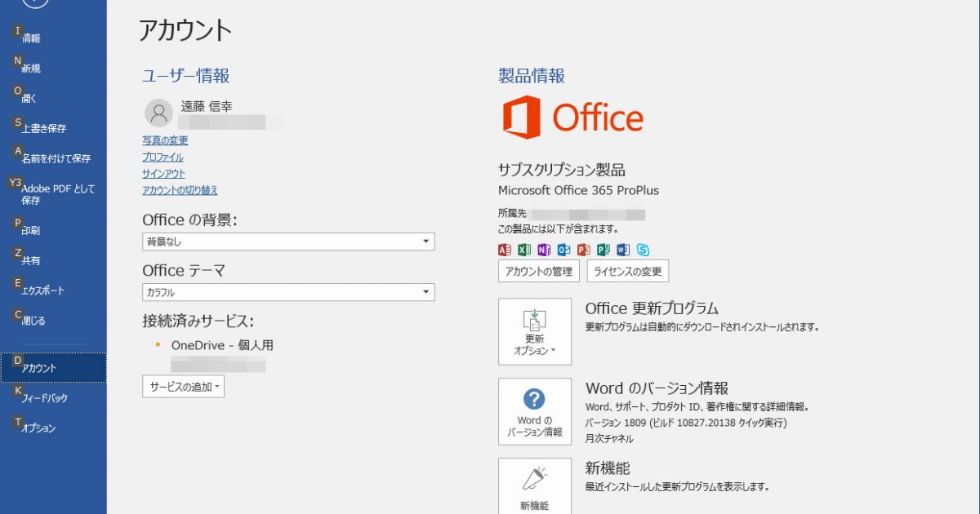The width and height of the screenshot is (980, 514).
Task: Click the 新機能 megaphone button
Action: coord(535,486)
